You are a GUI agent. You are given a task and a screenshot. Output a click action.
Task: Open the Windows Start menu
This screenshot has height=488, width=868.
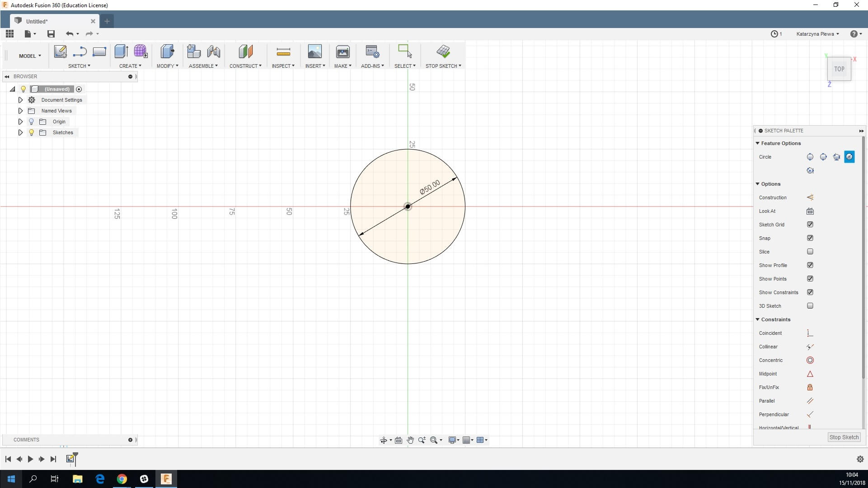[x=11, y=479]
